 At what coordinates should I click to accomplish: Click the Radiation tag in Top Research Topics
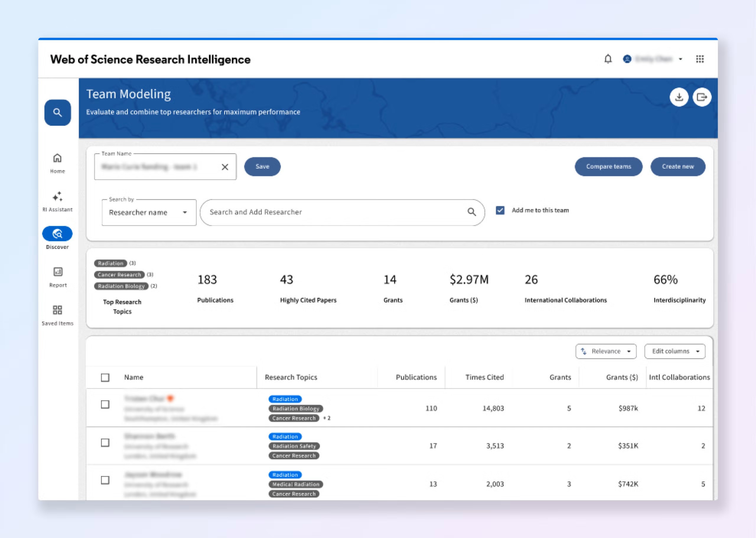coord(110,263)
